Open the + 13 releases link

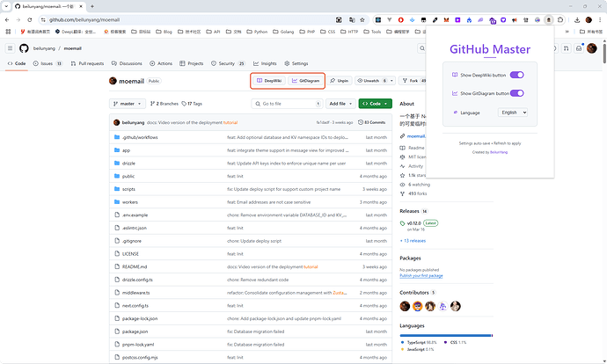413,241
